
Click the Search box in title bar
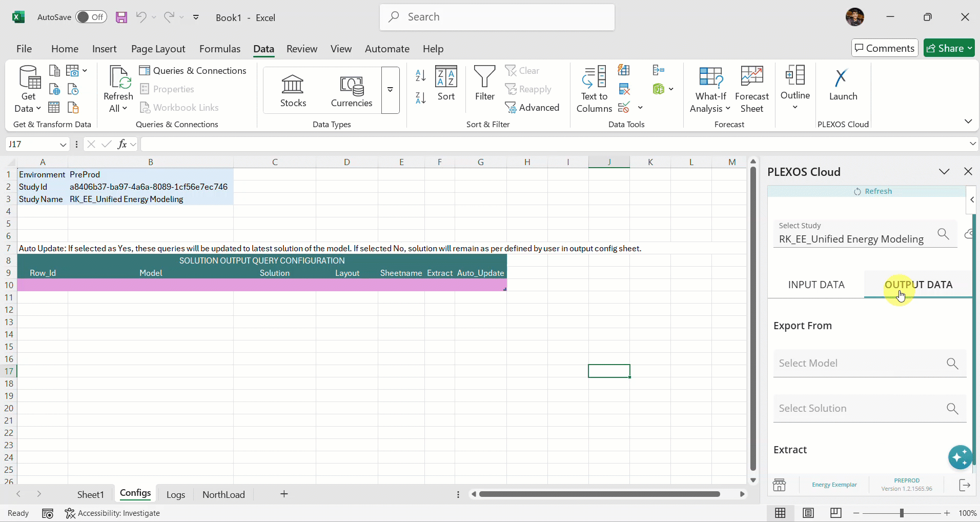pyautogui.click(x=497, y=17)
